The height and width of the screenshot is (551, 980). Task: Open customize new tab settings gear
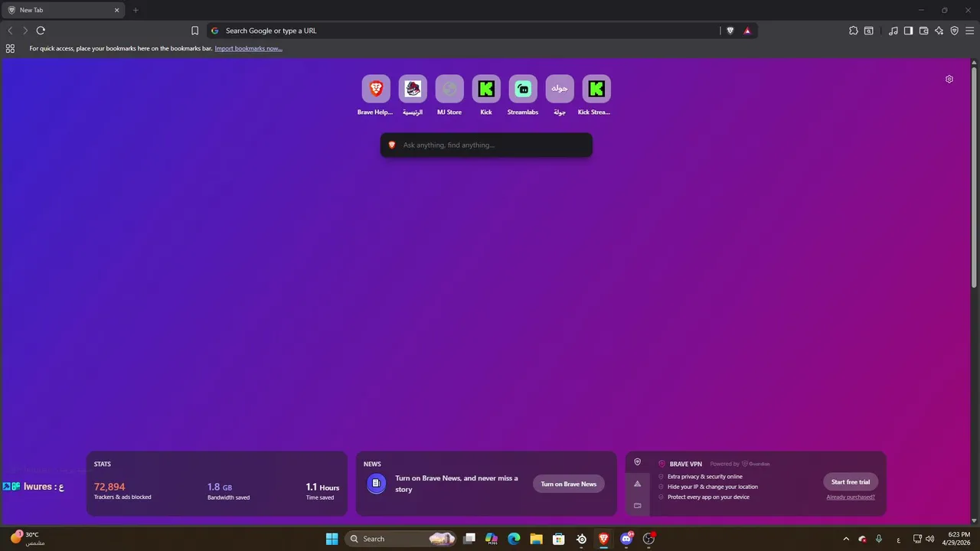[949, 79]
